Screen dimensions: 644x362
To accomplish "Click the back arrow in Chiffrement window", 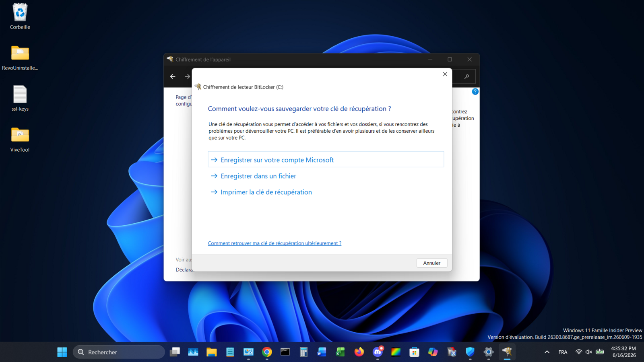I will [x=173, y=76].
